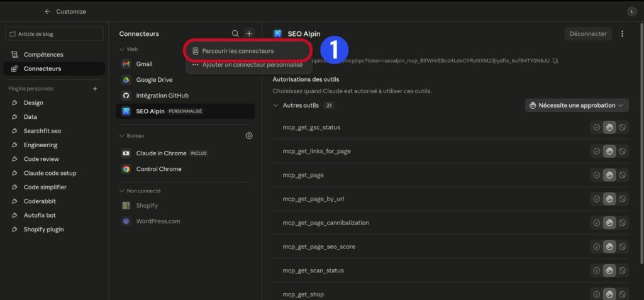The width and height of the screenshot is (644, 300).
Task: Copy the SEO Alpin server URL
Action: (x=555, y=61)
